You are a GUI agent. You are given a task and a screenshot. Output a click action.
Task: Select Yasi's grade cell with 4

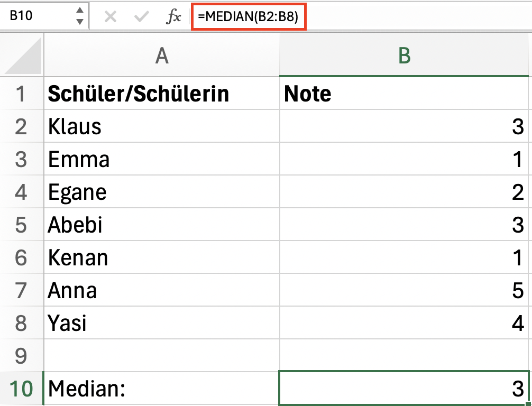pyautogui.click(x=404, y=322)
